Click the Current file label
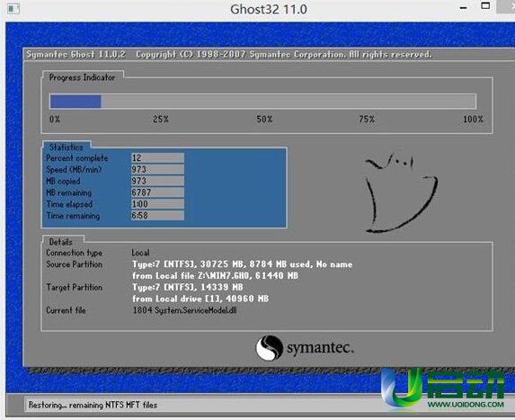The height and width of the screenshot is (420, 515). click(66, 310)
